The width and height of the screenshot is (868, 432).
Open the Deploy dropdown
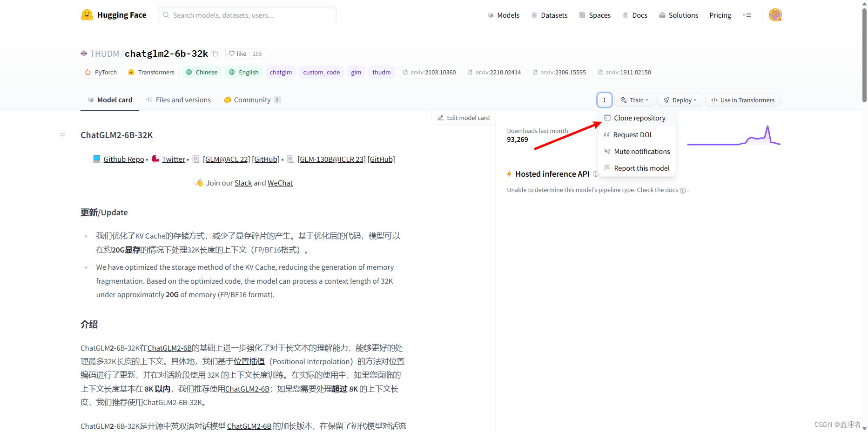[x=679, y=100]
